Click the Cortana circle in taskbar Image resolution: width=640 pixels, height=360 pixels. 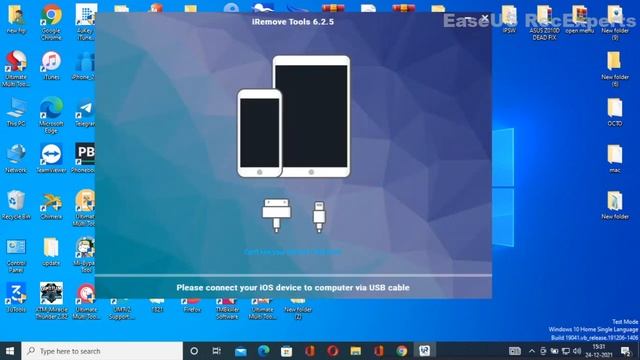[x=194, y=351]
